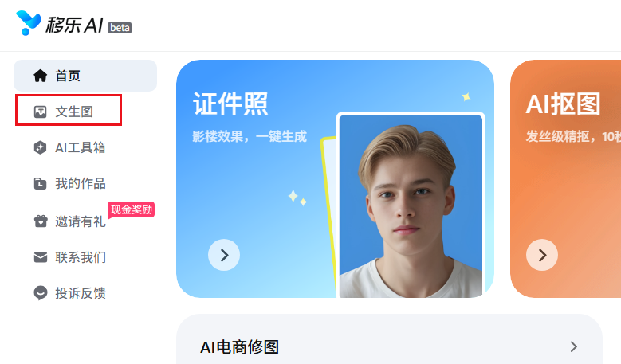
Task: Open the 证件照 card arrow button
Action: click(x=224, y=255)
